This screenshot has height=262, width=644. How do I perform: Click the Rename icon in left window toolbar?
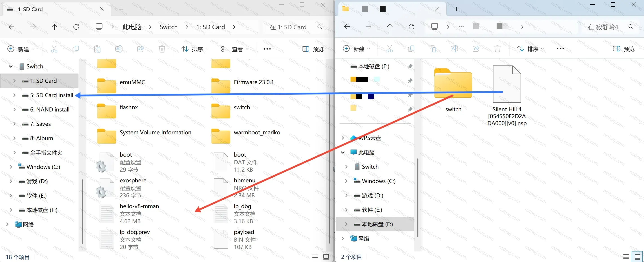tap(119, 49)
